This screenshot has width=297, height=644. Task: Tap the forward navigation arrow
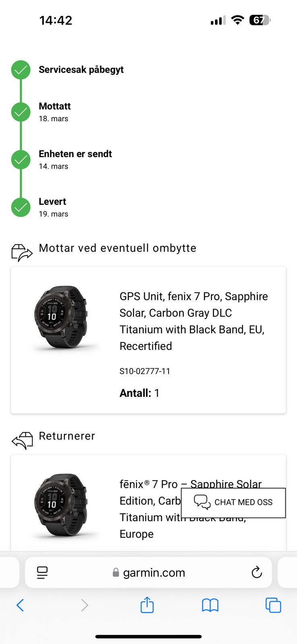85,605
